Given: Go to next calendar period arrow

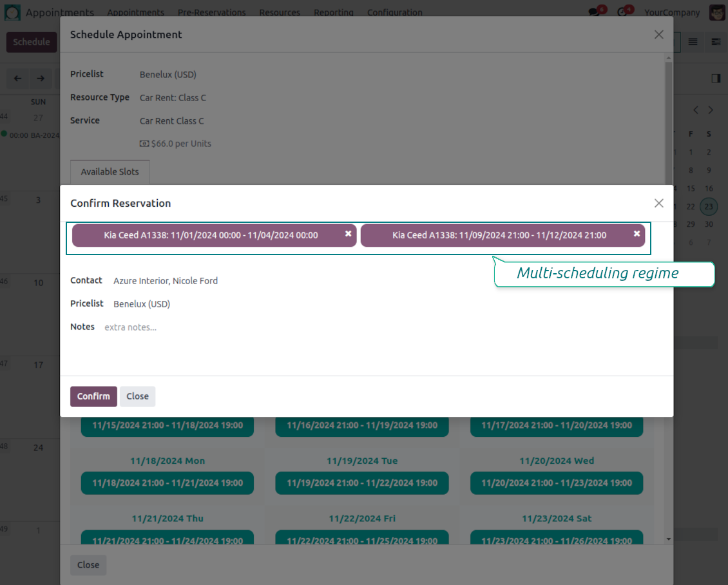Looking at the screenshot, I should coord(41,79).
